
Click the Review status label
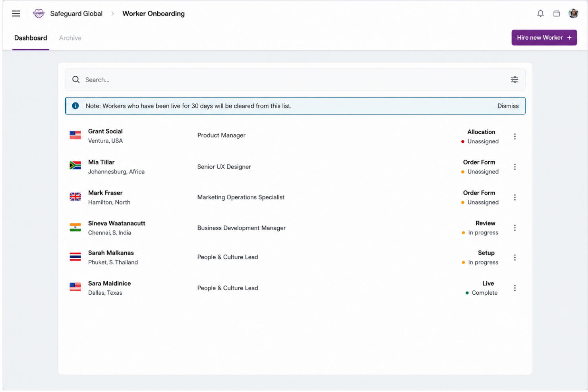click(485, 223)
